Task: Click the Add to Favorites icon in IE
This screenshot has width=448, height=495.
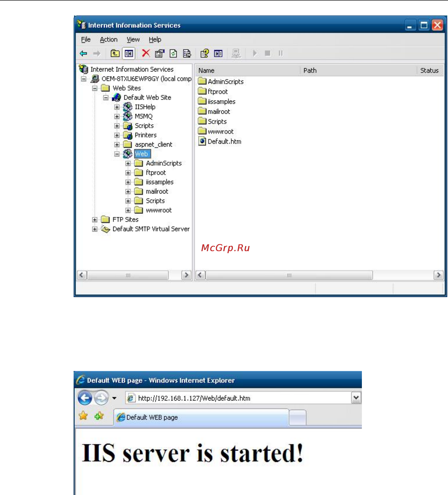Action: 99,416
